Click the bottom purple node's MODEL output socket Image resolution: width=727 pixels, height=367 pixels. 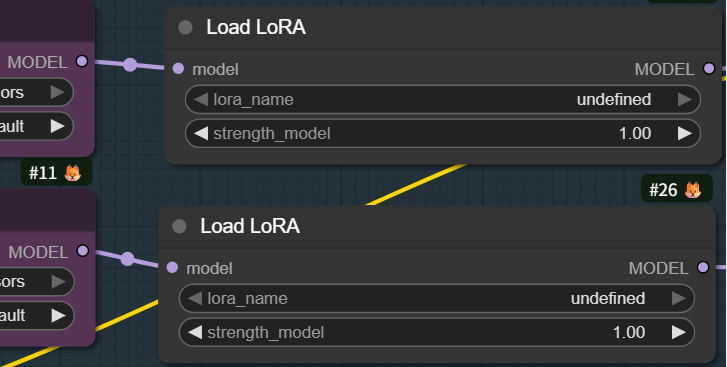(83, 251)
